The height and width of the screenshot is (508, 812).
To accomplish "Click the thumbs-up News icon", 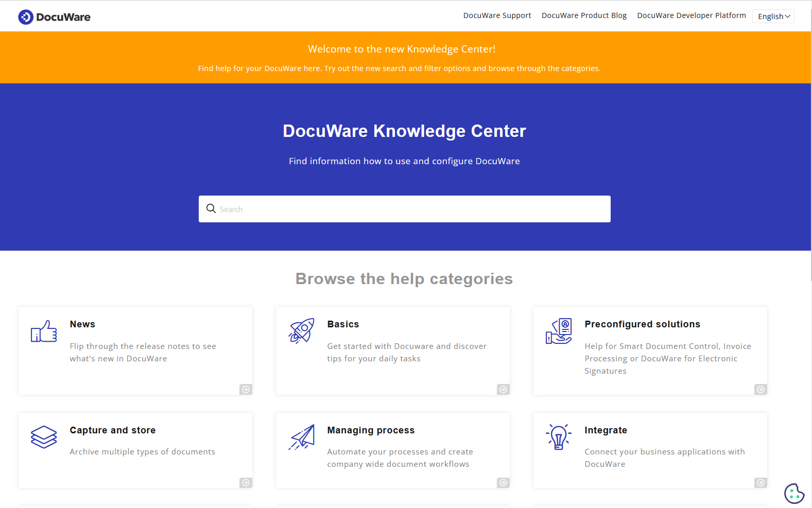I will pos(44,331).
